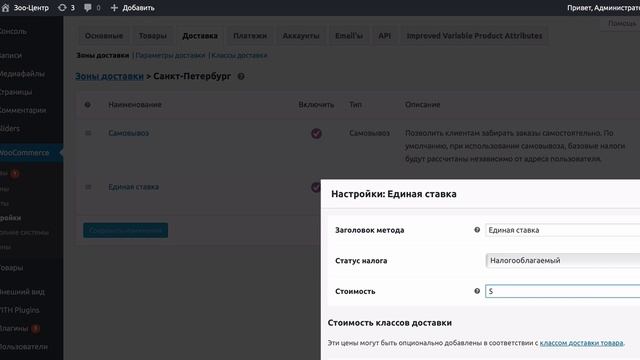This screenshot has width=640, height=360.
Task: Open Комментарии in the admin sidebar
Action: tap(23, 110)
